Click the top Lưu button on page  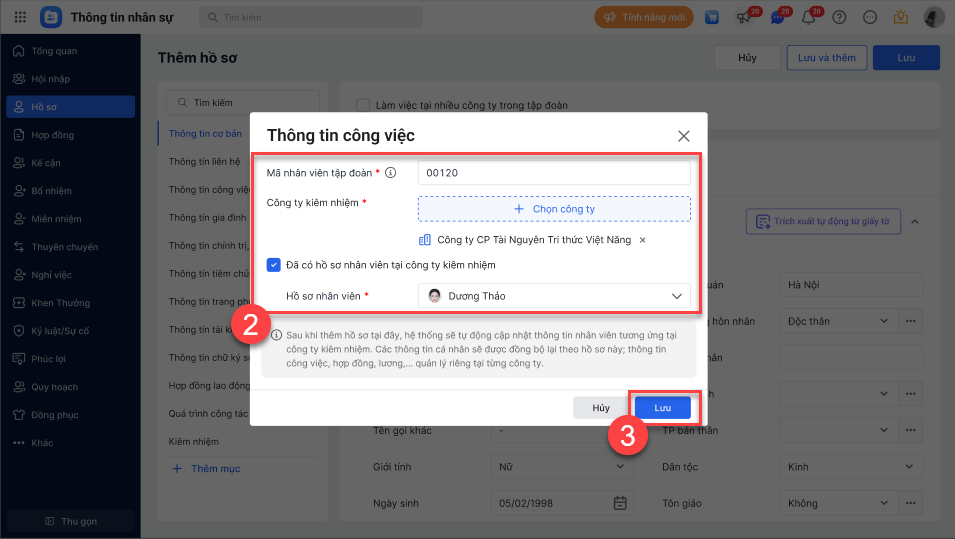click(906, 58)
